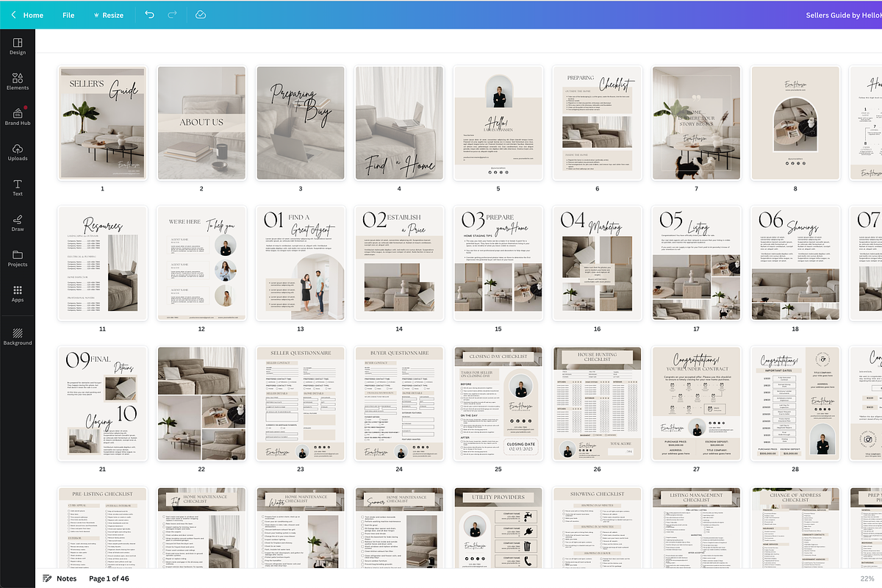The height and width of the screenshot is (588, 882).
Task: Select the Utility Providers page thumbnail
Action: pyautogui.click(x=498, y=528)
